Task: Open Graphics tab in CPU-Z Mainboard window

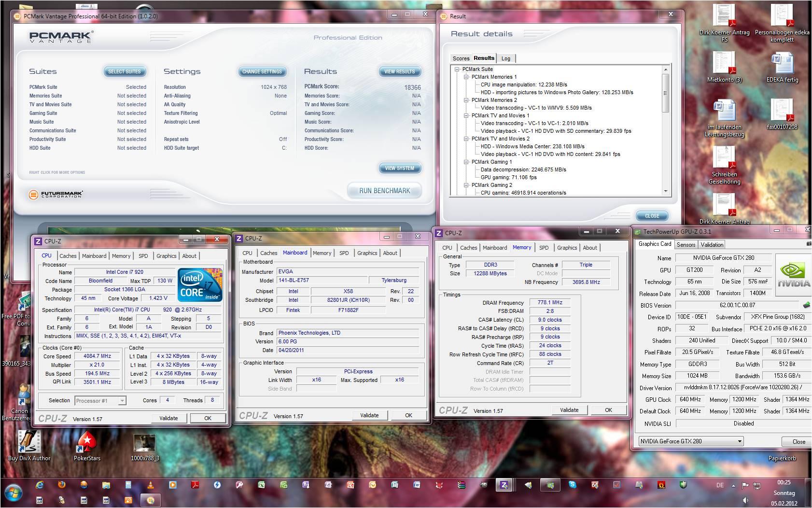Action: (x=367, y=253)
